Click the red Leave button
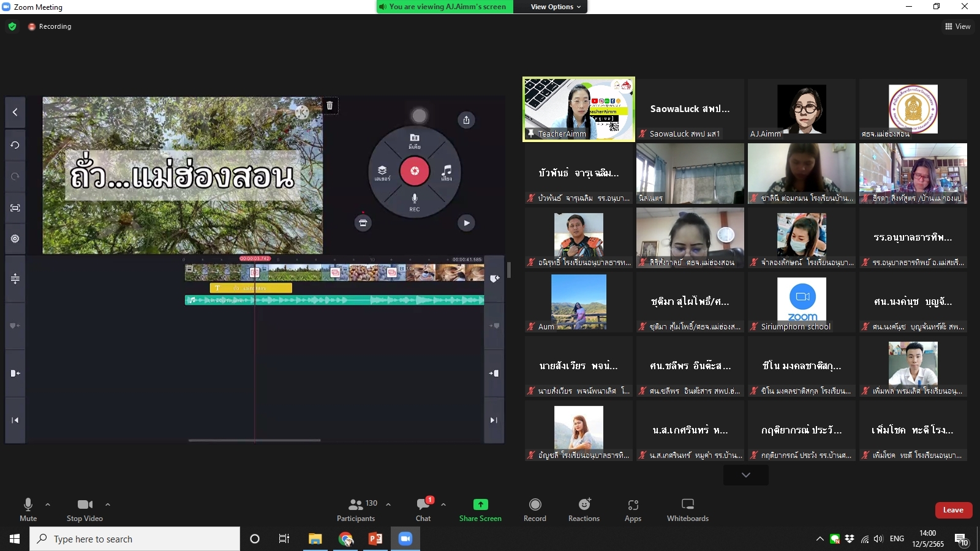The image size is (980, 551). [953, 510]
